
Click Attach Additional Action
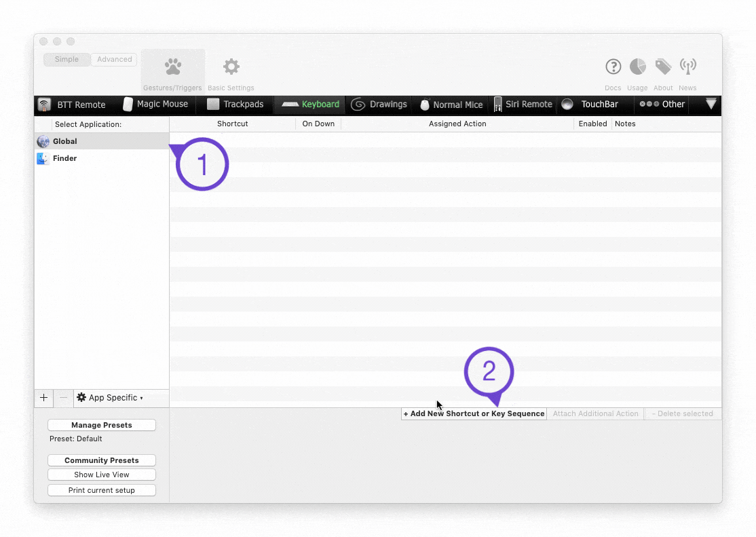point(595,413)
